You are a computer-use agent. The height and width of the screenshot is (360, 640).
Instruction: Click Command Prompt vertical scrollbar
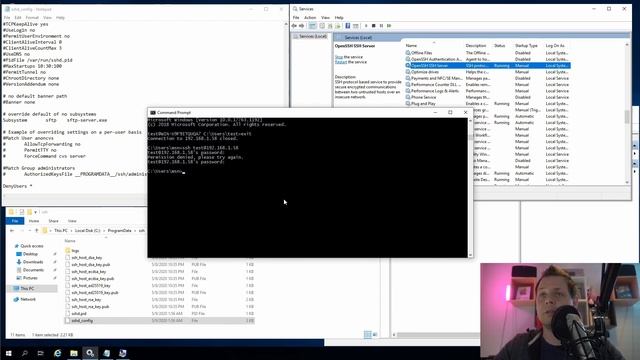[x=470, y=187]
